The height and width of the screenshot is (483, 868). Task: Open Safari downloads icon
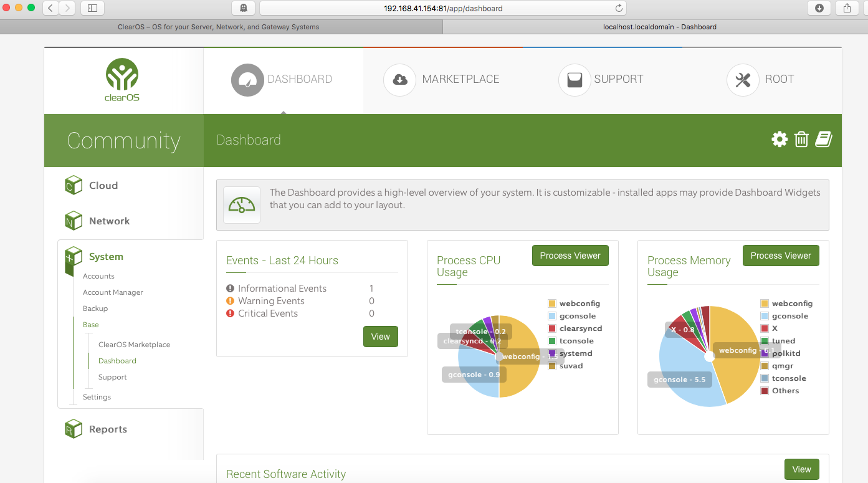click(x=819, y=8)
